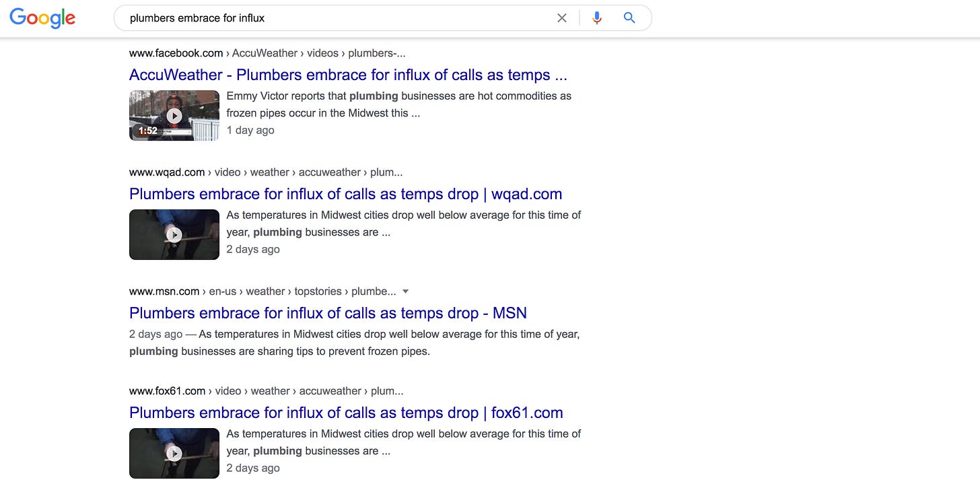Click the www.msn.com breadcrumb URL
This screenshot has height=488, width=980.
click(x=262, y=291)
